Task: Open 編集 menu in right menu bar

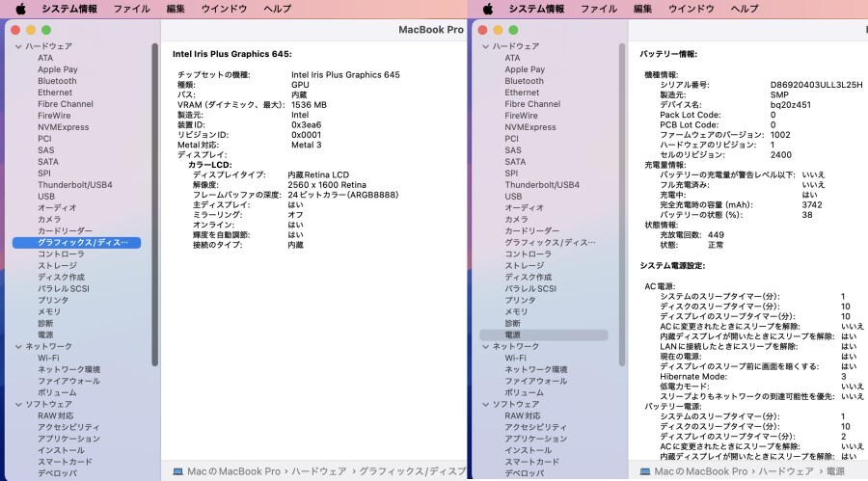Action: pyautogui.click(x=642, y=9)
